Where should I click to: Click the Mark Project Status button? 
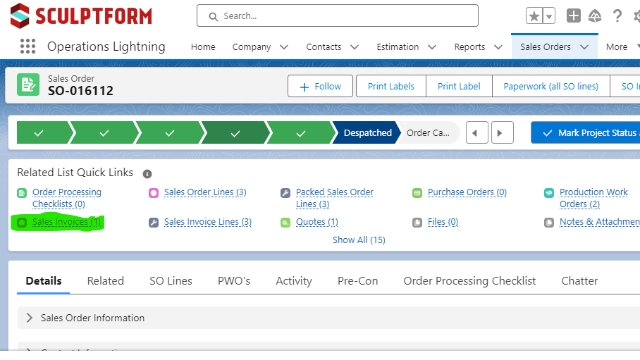[x=586, y=133]
